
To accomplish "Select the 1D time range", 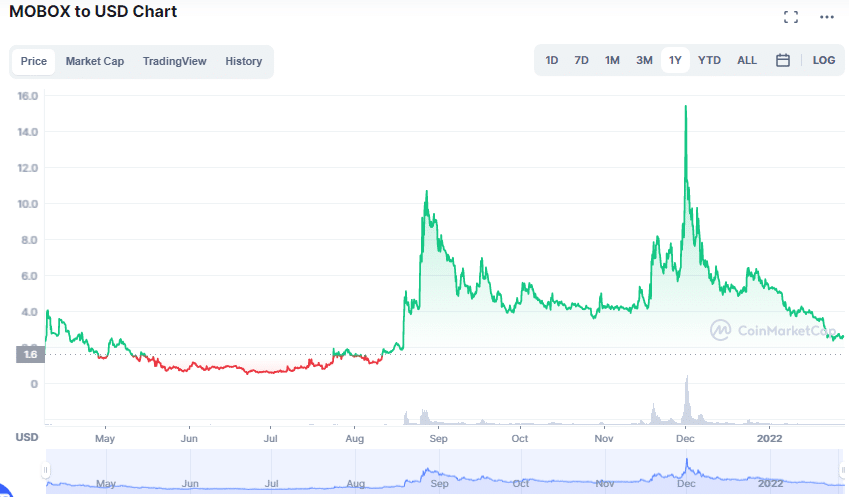I will 551,60.
